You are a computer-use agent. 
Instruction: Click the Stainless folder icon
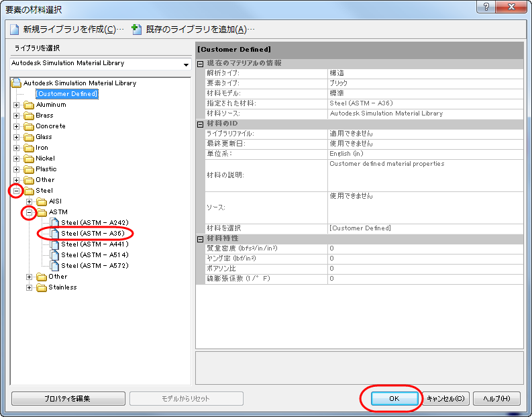coord(42,287)
